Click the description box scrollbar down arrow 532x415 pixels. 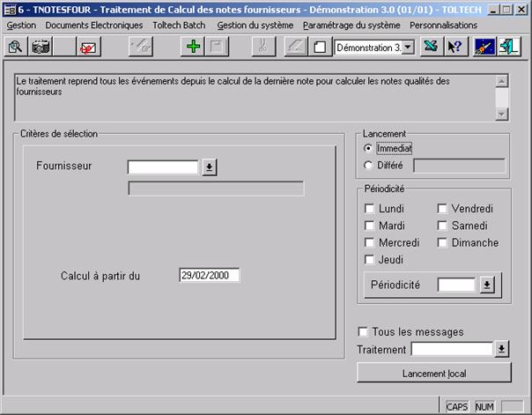tap(502, 114)
